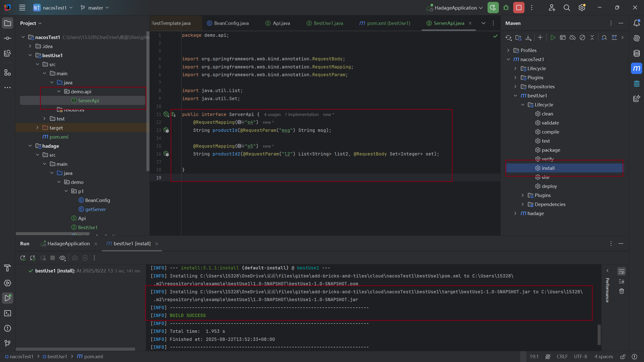The image size is (644, 362).
Task: Click bestUse1 in the breadcrumb bar
Action: [55, 357]
